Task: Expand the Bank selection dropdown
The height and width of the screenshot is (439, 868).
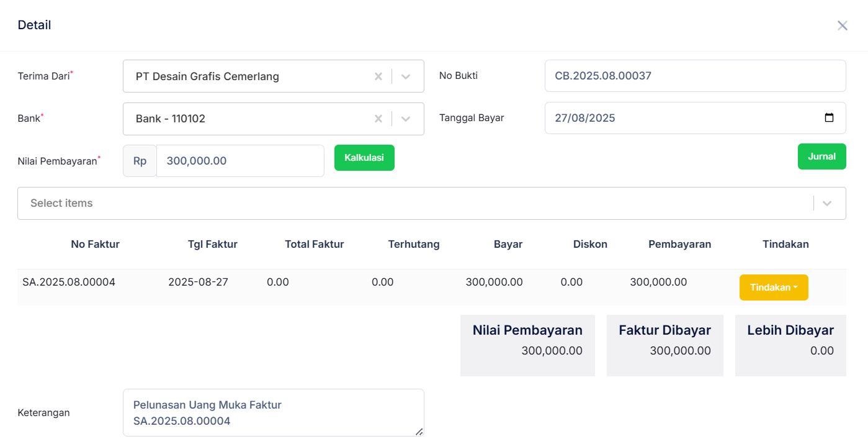Action: pos(406,118)
